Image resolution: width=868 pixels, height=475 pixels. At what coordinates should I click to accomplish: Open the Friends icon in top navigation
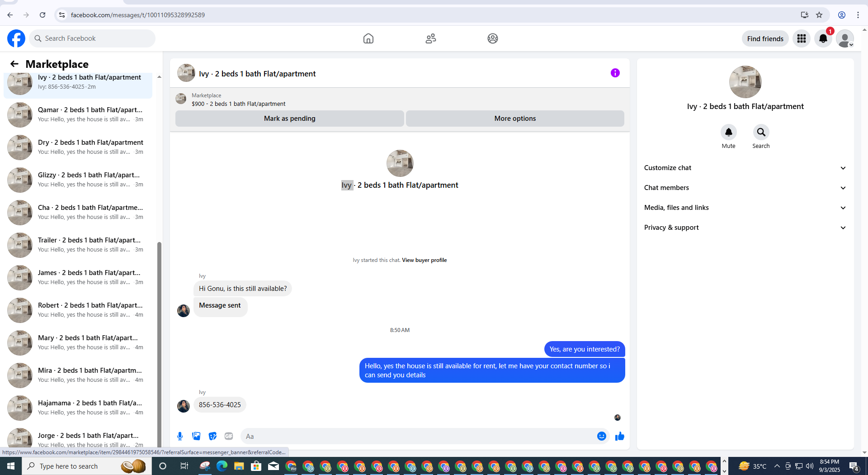[431, 38]
